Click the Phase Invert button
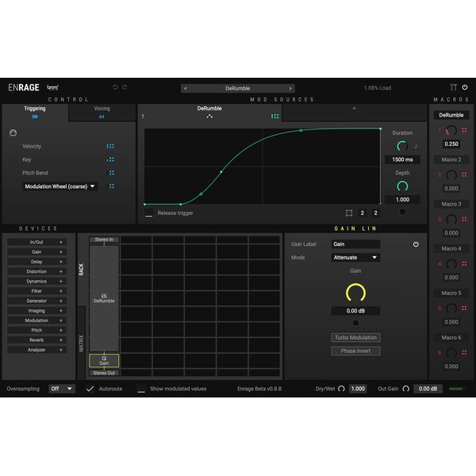This screenshot has height=476, width=476. pyautogui.click(x=355, y=351)
